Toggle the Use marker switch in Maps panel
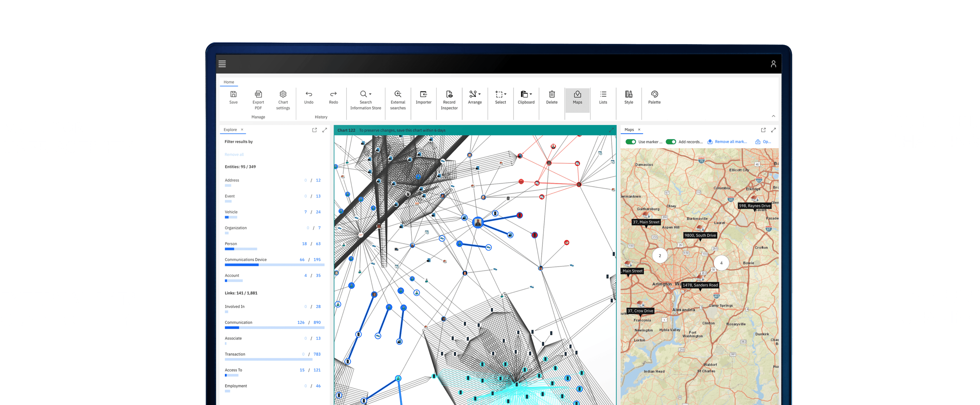The height and width of the screenshot is (405, 980). pyautogui.click(x=631, y=142)
